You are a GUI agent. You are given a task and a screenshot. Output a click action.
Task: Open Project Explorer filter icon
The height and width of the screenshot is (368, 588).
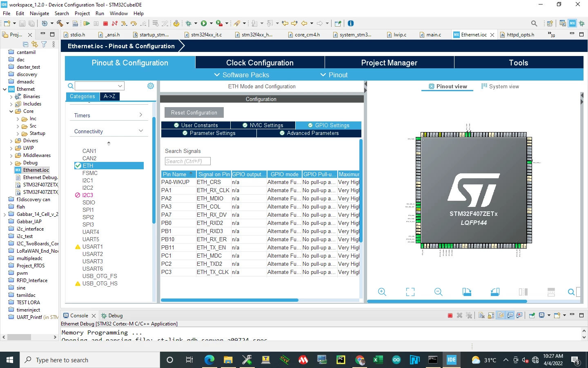coord(44,44)
